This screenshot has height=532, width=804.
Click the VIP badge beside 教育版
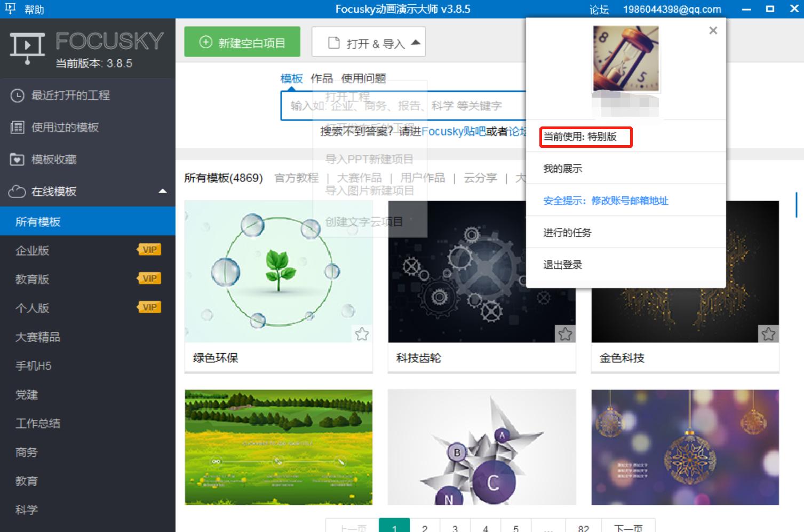[149, 278]
